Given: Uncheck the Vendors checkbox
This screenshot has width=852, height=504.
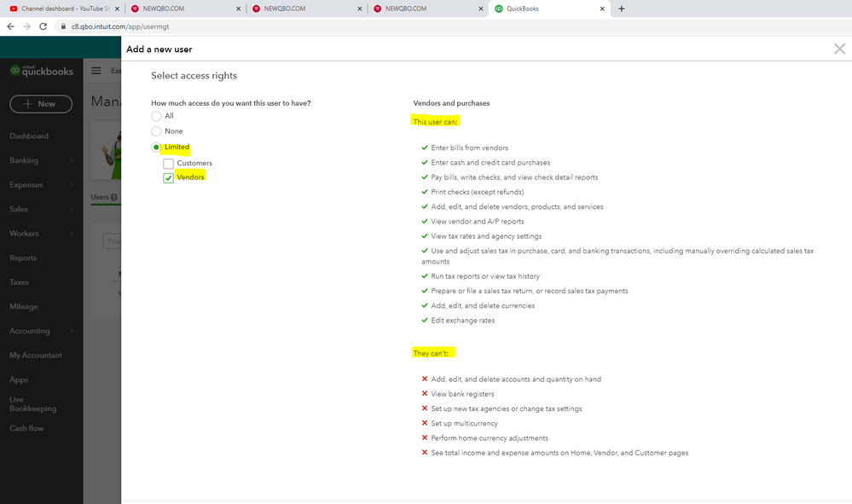Looking at the screenshot, I should [167, 177].
